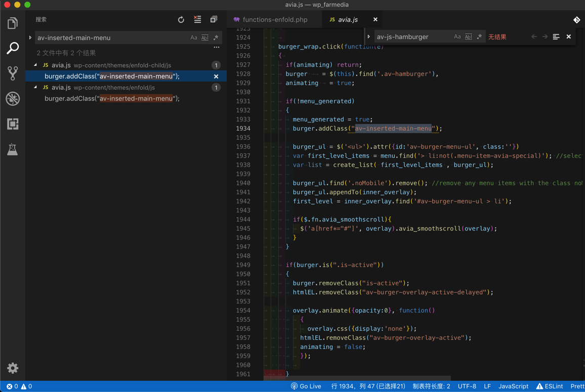This screenshot has width=585, height=392.
Task: Open the Debug icon in activity bar
Action: 13,99
